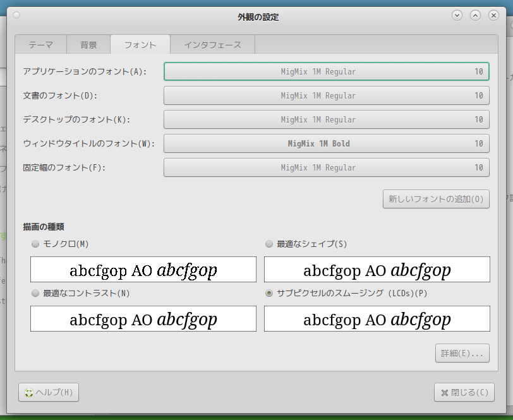Click the unshade (up arrow) titlebar icon
The height and width of the screenshot is (420, 513).
(x=474, y=15)
